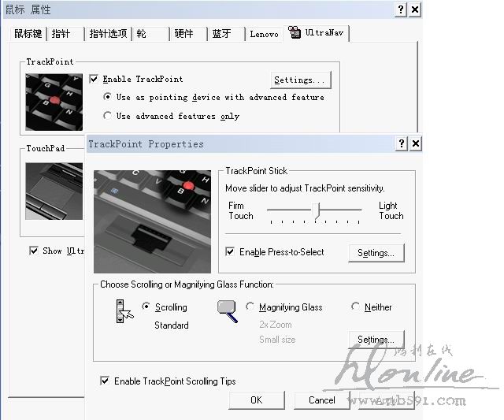Select the Magnifying Glass radio option

(x=250, y=307)
